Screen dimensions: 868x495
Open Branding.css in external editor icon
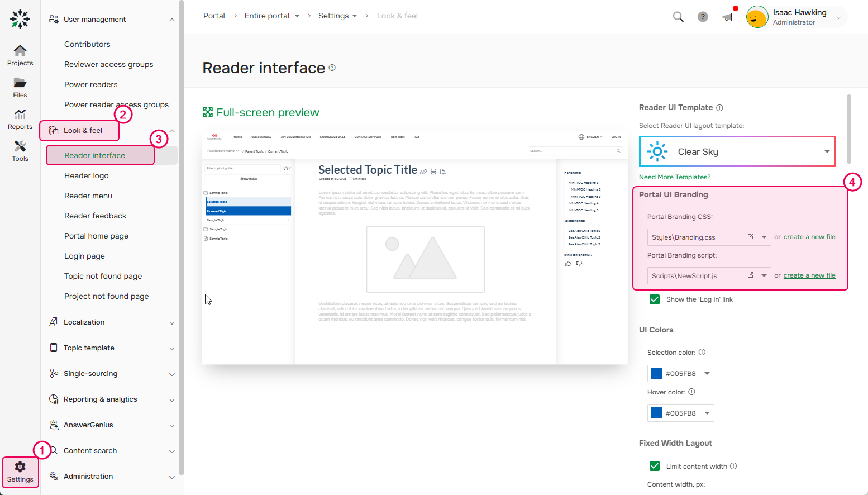click(751, 237)
